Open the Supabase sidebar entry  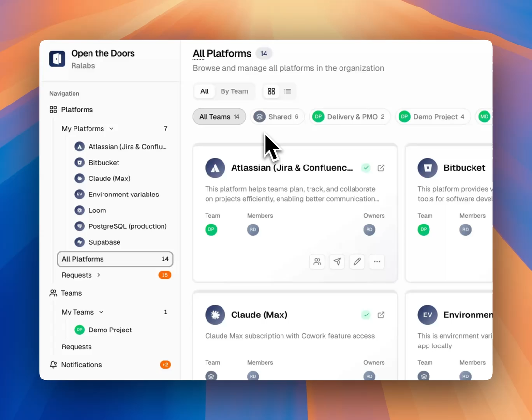coord(104,242)
